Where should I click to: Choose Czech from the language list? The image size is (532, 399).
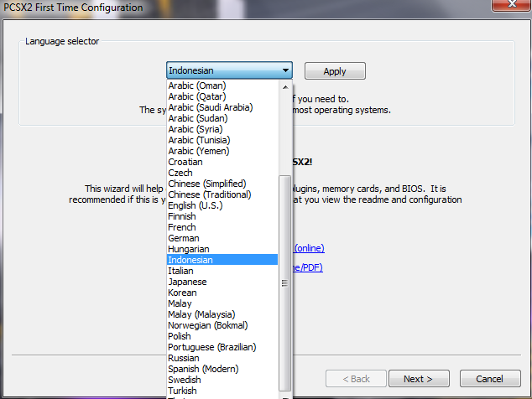(222, 173)
